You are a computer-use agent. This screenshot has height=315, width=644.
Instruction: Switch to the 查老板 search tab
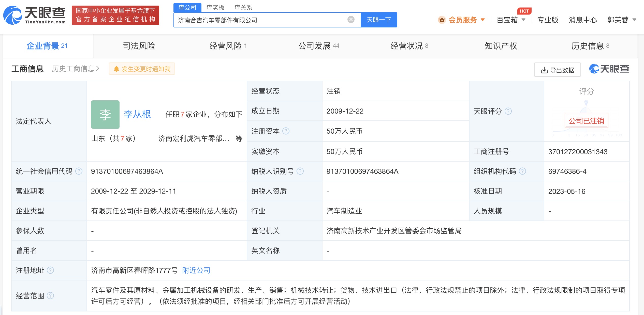coord(215,8)
